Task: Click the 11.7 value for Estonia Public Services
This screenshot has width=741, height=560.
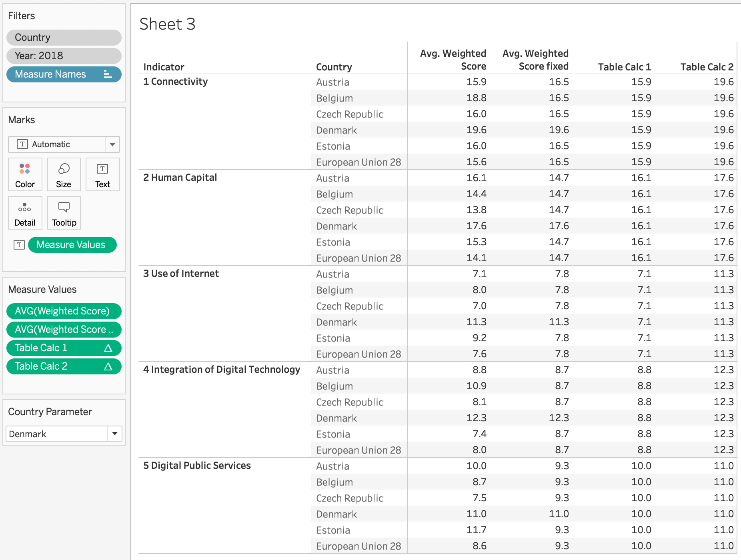Action: (476, 530)
